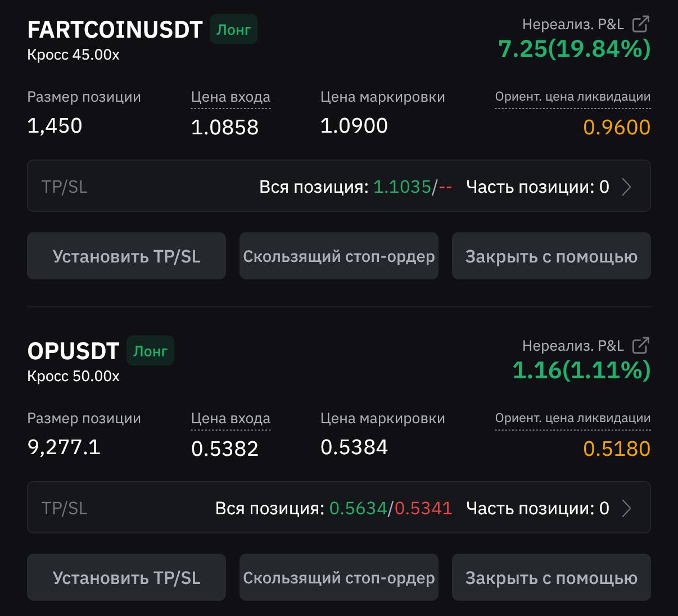Select FARTCOINUSDT unrealized P&L value 7.25
Image resolution: width=678 pixels, height=616 pixels.
coord(522,49)
